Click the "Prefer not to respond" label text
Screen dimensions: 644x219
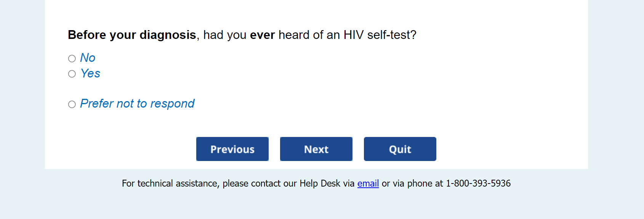[137, 104]
